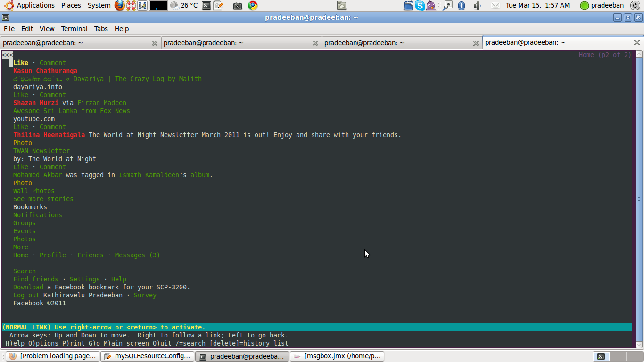Open the Profile link
Viewport: 644px width, 362px height.
tap(53, 255)
